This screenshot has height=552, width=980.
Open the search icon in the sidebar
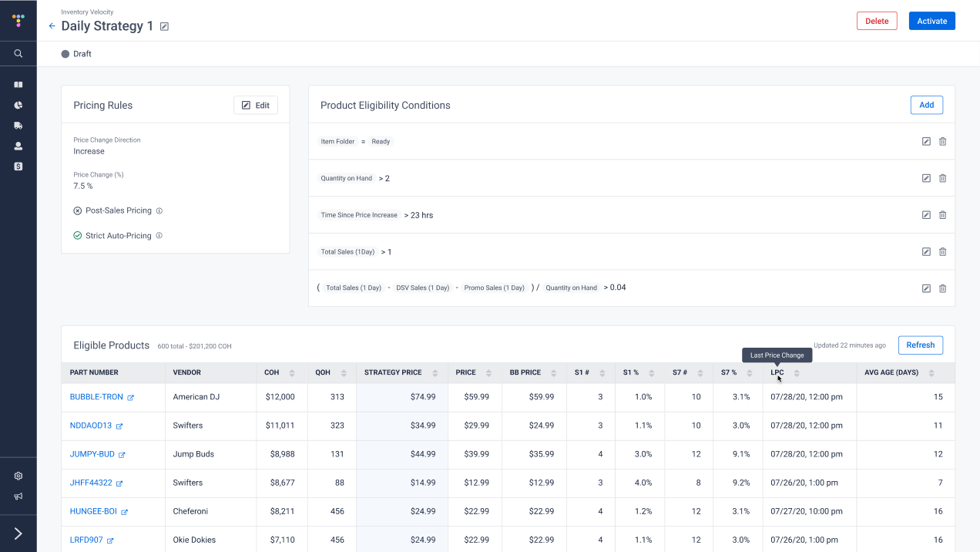coord(18,53)
